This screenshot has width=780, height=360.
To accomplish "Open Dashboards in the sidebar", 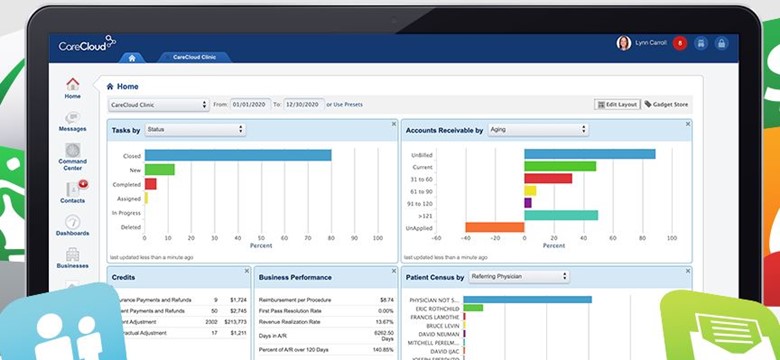I will tap(73, 225).
